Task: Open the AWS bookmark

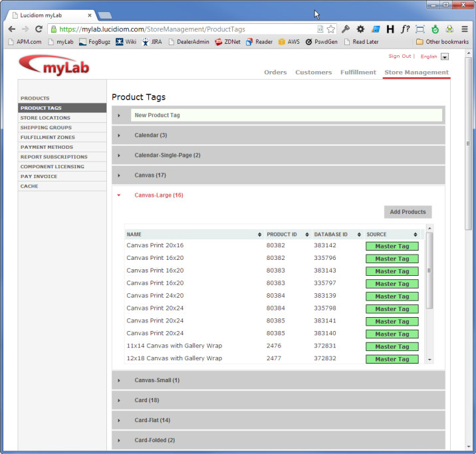Action: pos(289,42)
